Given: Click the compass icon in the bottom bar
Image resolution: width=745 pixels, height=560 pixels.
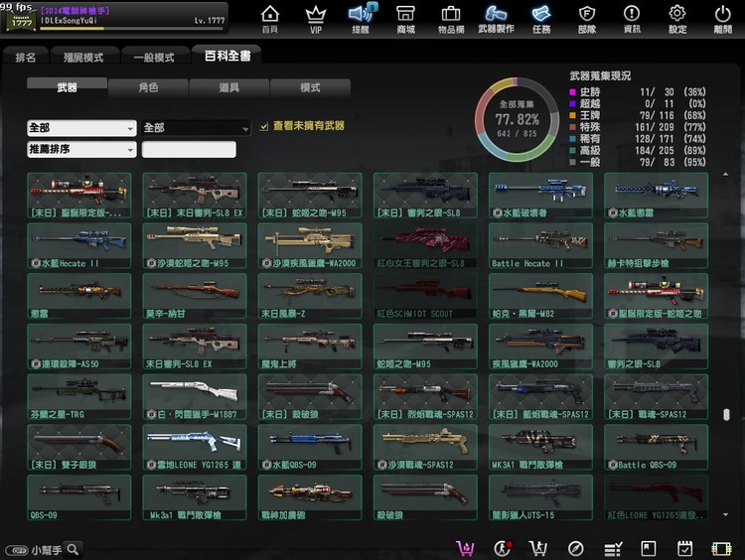Looking at the screenshot, I should pos(575,549).
